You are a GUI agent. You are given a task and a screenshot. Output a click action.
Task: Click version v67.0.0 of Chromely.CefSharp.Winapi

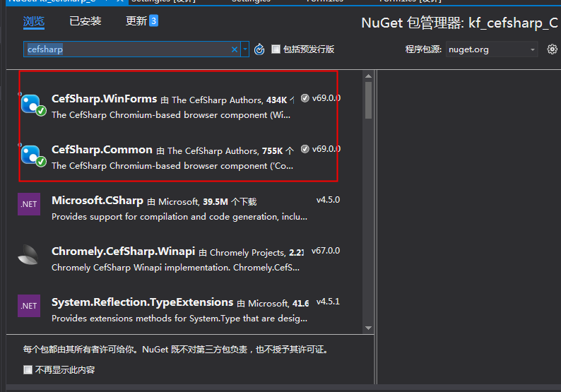point(326,251)
